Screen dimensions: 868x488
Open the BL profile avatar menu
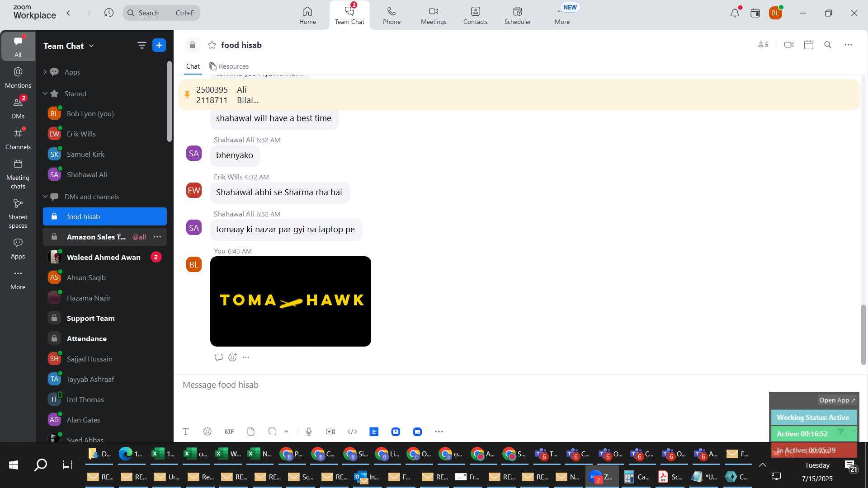point(776,13)
